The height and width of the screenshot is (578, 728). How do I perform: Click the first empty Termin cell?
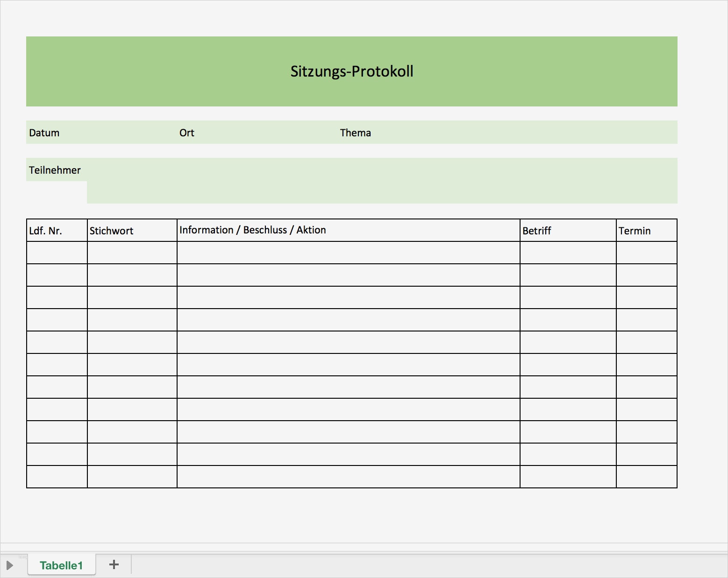[646, 252]
